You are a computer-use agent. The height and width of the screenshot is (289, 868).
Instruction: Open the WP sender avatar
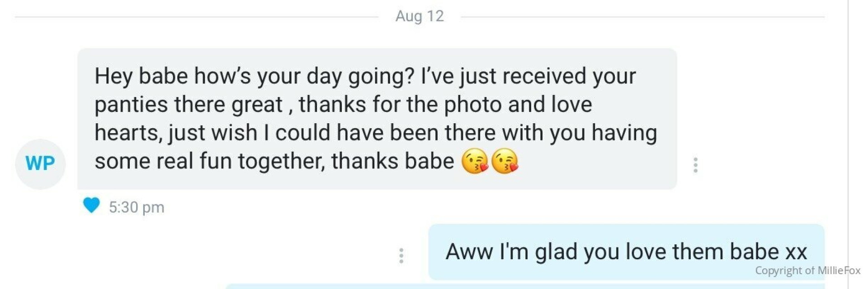(x=40, y=163)
